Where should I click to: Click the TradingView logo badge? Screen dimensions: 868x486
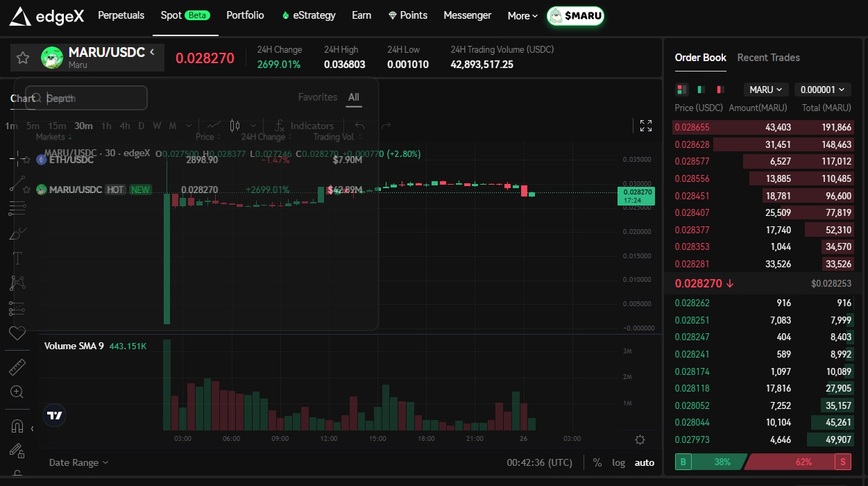click(55, 415)
